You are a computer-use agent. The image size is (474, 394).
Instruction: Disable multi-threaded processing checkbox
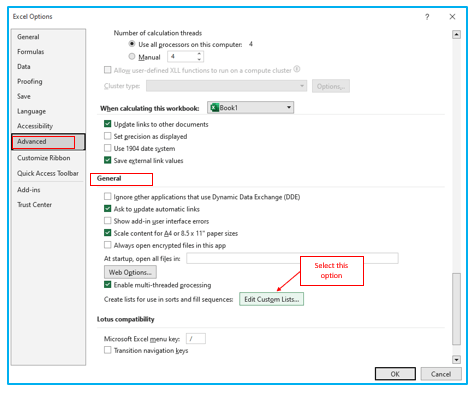coord(107,285)
